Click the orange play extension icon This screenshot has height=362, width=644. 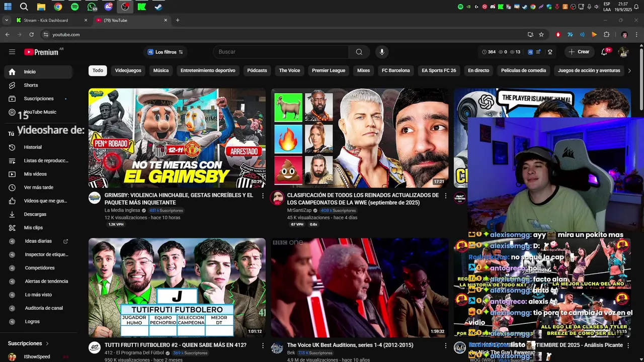(x=594, y=35)
